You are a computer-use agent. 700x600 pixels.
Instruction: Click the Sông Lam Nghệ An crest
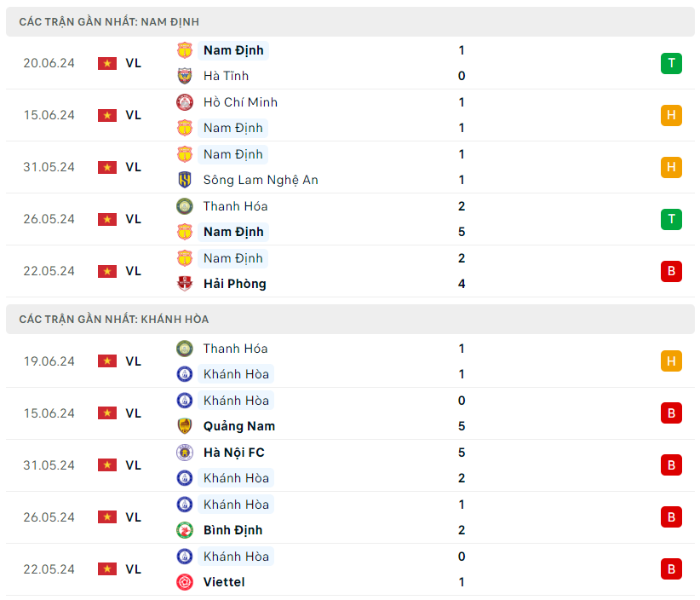tap(185, 180)
